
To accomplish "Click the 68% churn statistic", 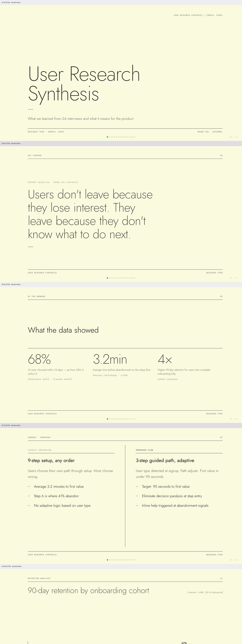I will (x=39, y=359).
